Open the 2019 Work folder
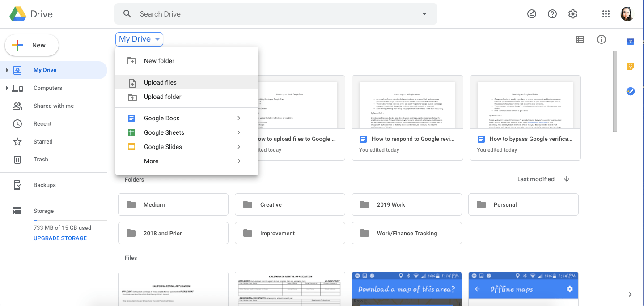 point(407,204)
